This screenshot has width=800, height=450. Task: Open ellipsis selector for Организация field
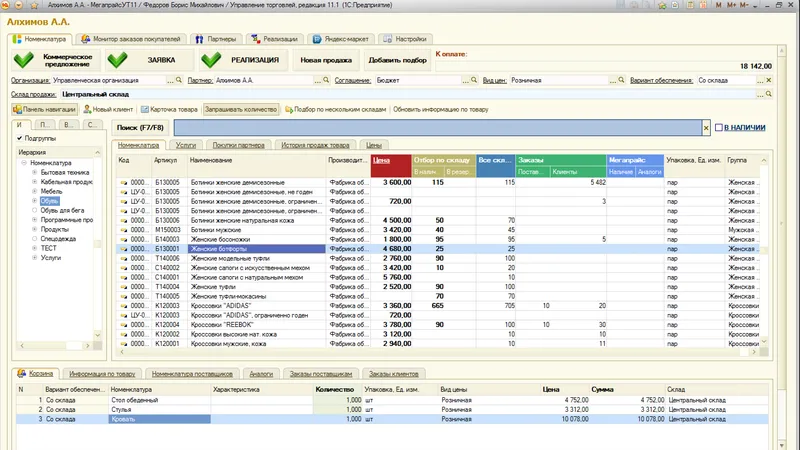[170, 81]
